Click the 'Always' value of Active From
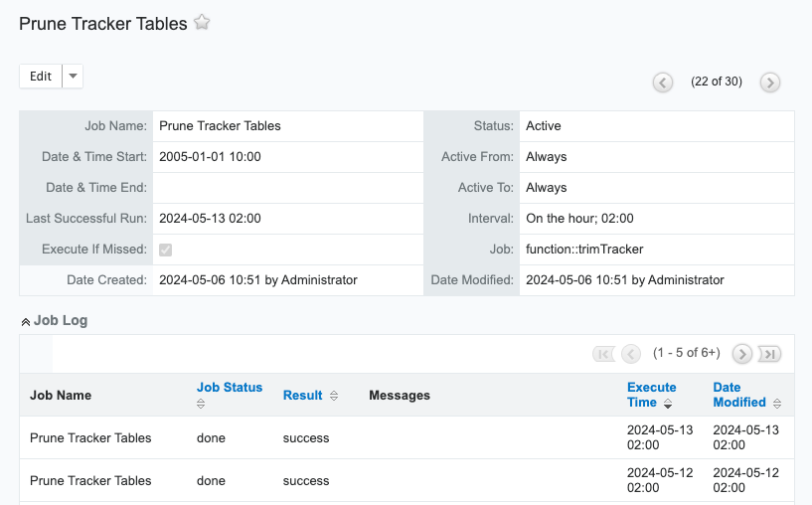This screenshot has width=812, height=505. click(547, 156)
